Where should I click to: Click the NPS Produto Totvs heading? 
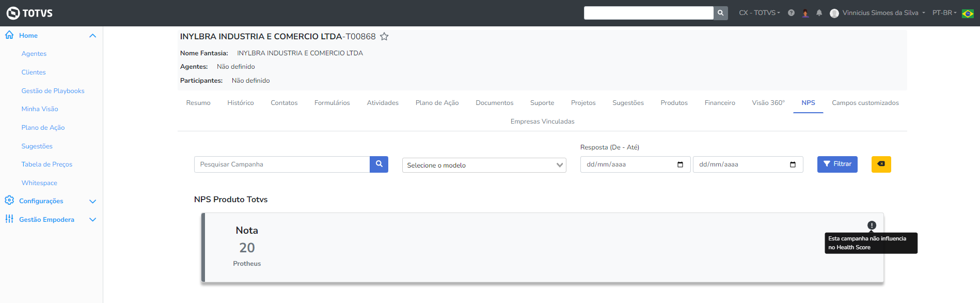pos(231,200)
